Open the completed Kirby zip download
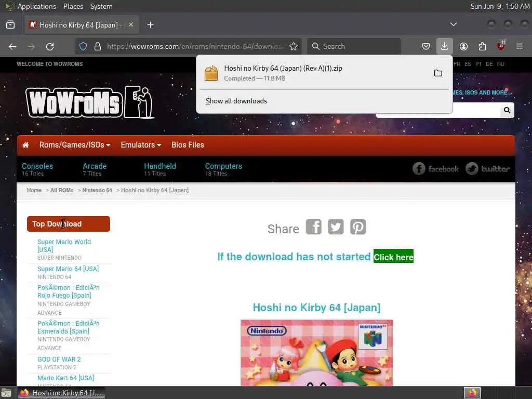Image resolution: width=532 pixels, height=399 pixels. 315,73
